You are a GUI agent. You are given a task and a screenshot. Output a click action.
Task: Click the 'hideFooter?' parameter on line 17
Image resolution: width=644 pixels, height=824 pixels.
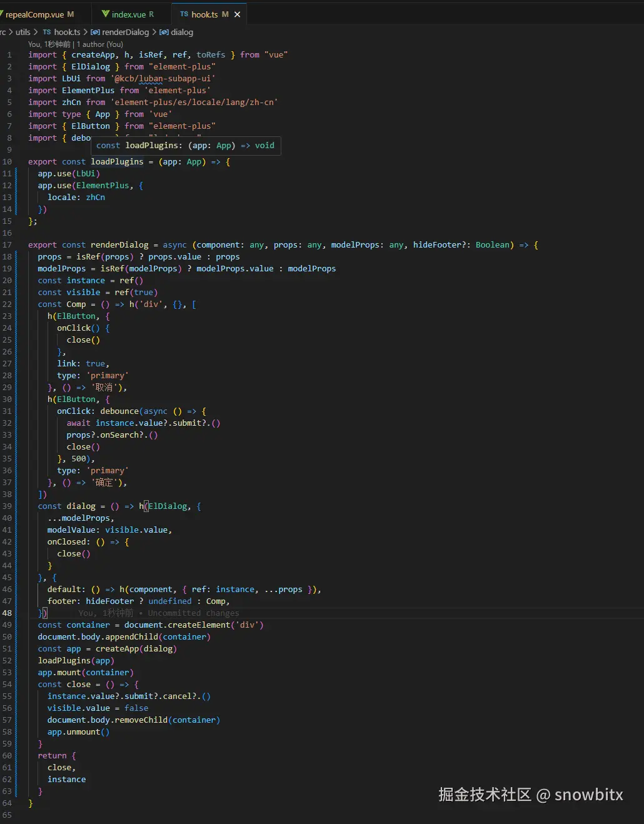click(x=440, y=244)
